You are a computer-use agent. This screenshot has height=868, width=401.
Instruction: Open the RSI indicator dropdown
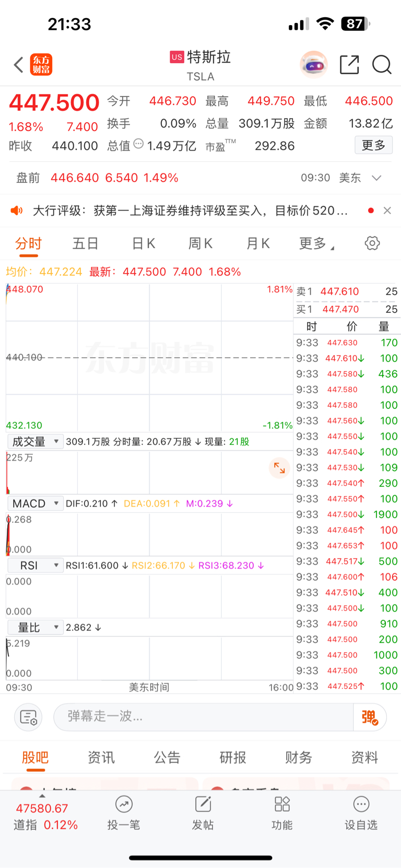click(x=35, y=566)
